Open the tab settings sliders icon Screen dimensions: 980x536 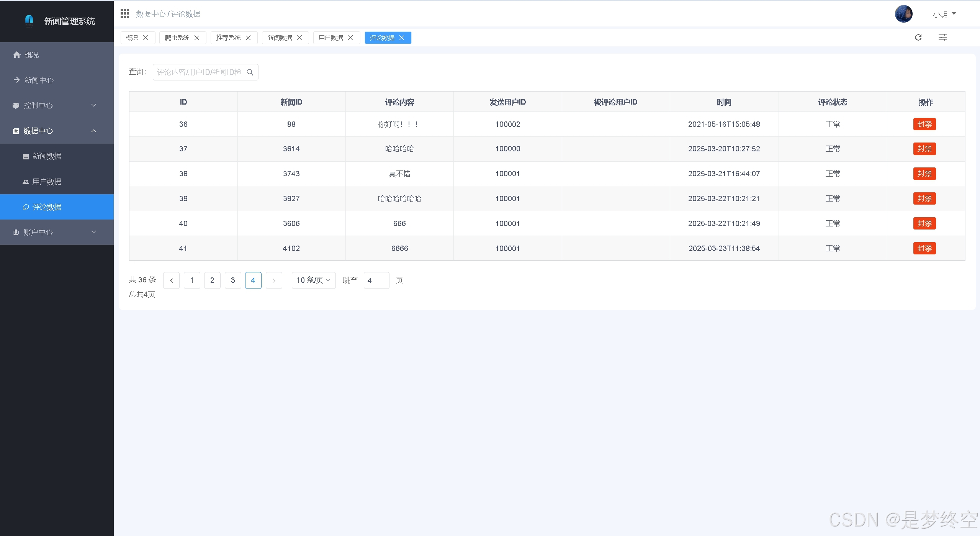(x=942, y=38)
